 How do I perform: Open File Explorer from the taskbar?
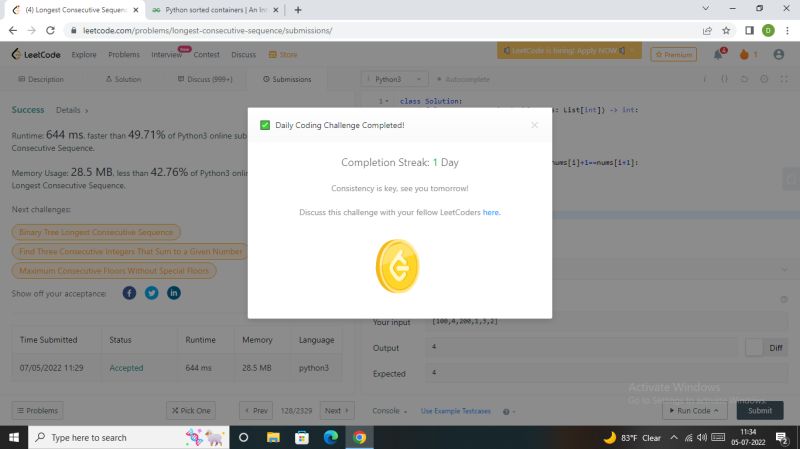[273, 437]
